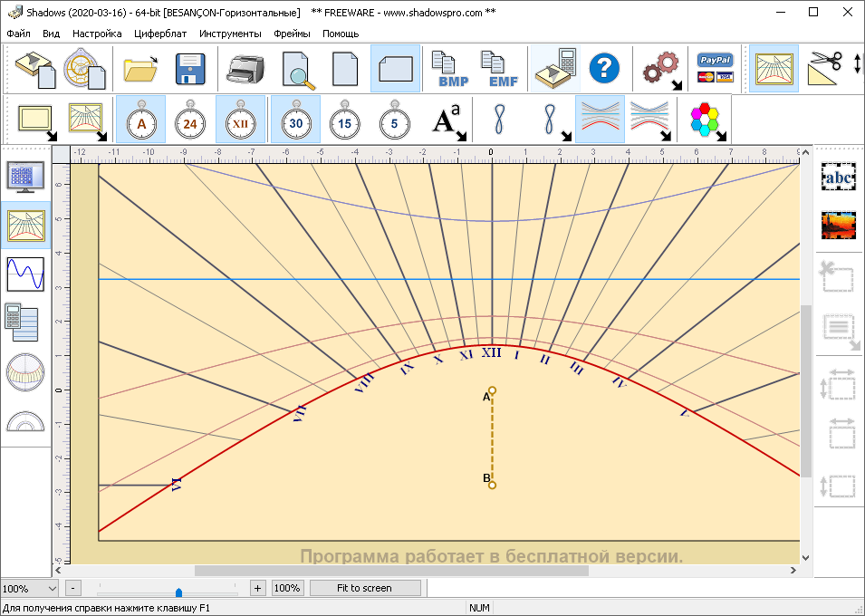
Task: Export sundial as EMF file
Action: point(499,69)
